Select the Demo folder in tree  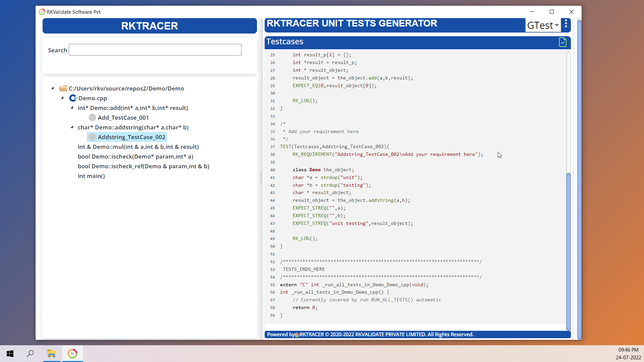click(126, 88)
